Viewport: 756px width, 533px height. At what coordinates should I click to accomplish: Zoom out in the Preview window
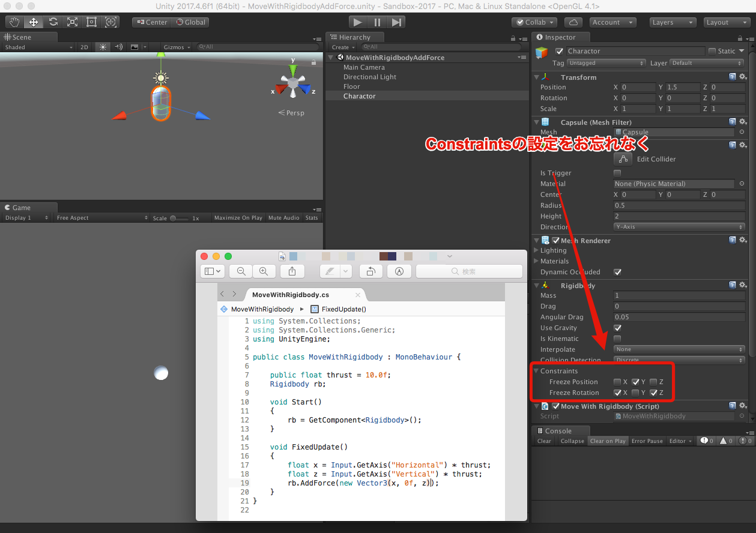[x=241, y=271]
